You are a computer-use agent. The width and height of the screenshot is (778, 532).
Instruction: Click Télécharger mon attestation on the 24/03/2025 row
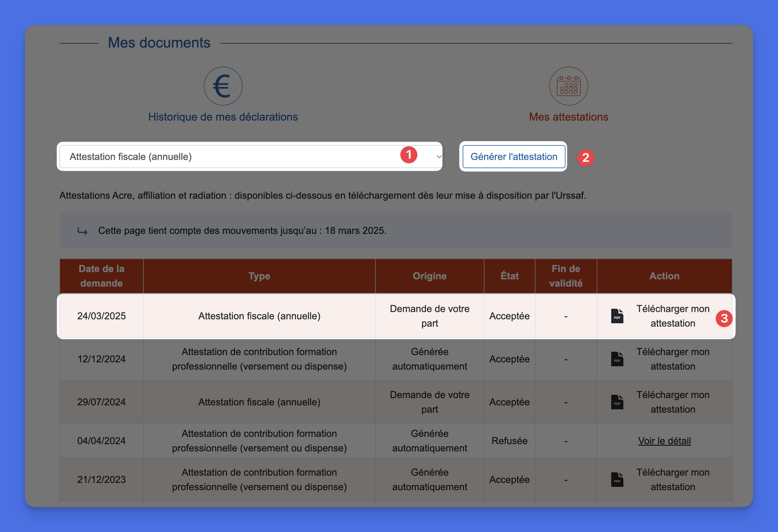coord(673,316)
